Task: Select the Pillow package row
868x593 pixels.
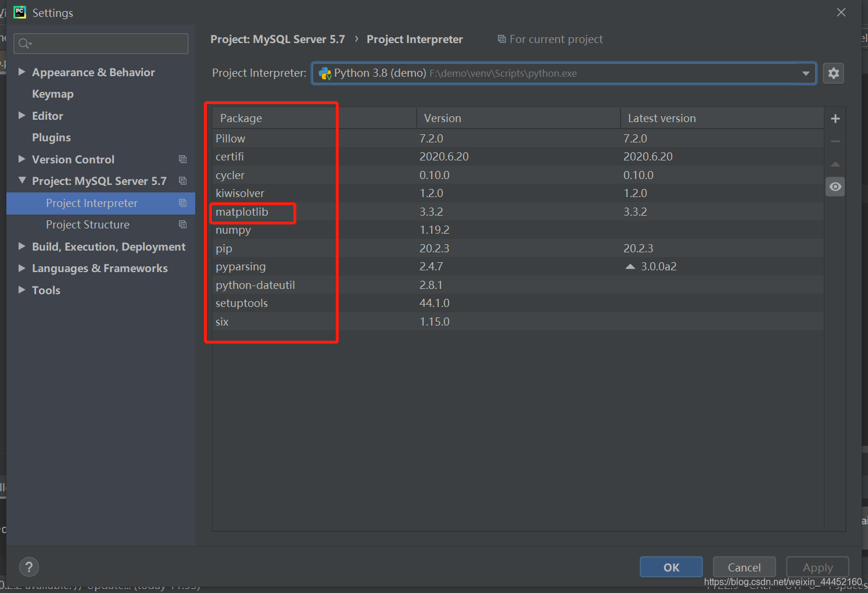Action: tap(518, 138)
